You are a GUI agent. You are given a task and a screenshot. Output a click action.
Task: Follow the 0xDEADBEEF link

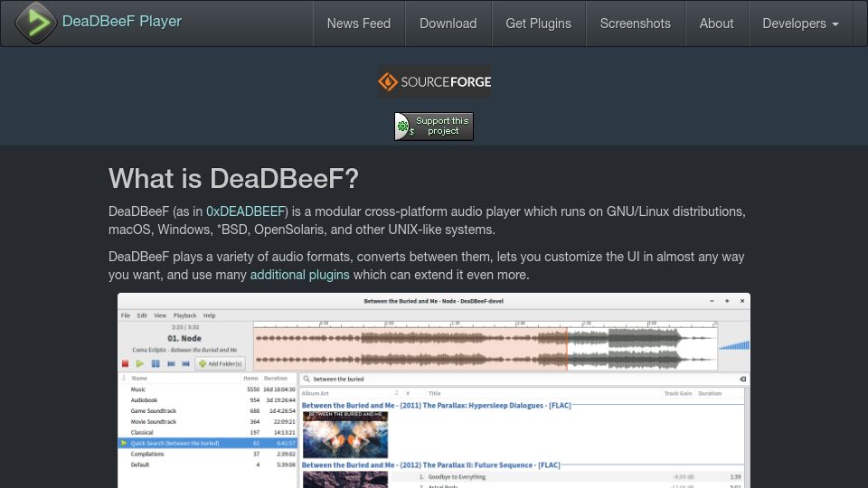click(x=245, y=211)
